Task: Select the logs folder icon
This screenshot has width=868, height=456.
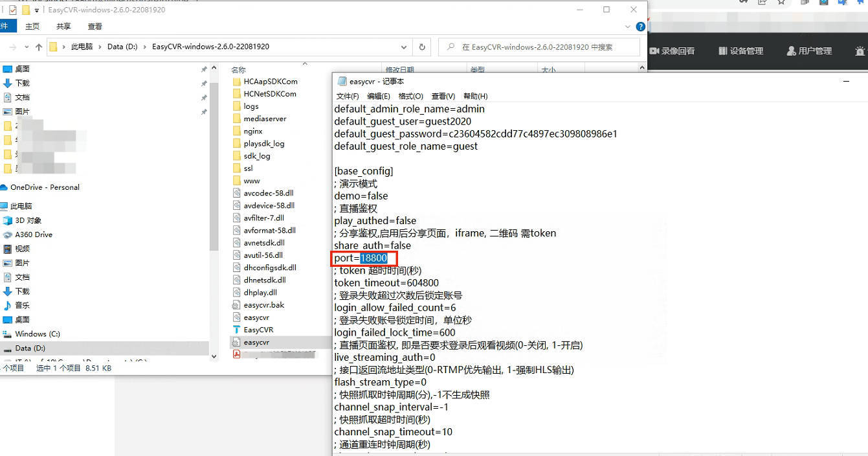Action: click(237, 106)
